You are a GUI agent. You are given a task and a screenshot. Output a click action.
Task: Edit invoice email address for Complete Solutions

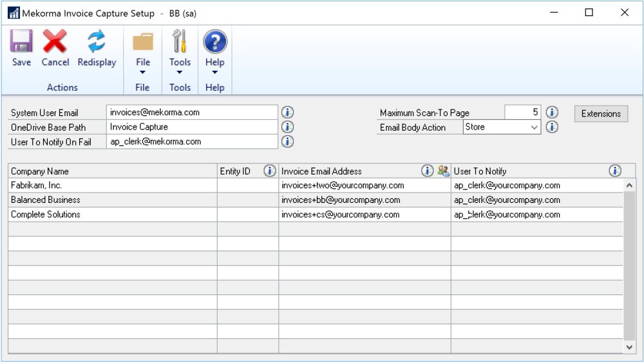coord(364,214)
